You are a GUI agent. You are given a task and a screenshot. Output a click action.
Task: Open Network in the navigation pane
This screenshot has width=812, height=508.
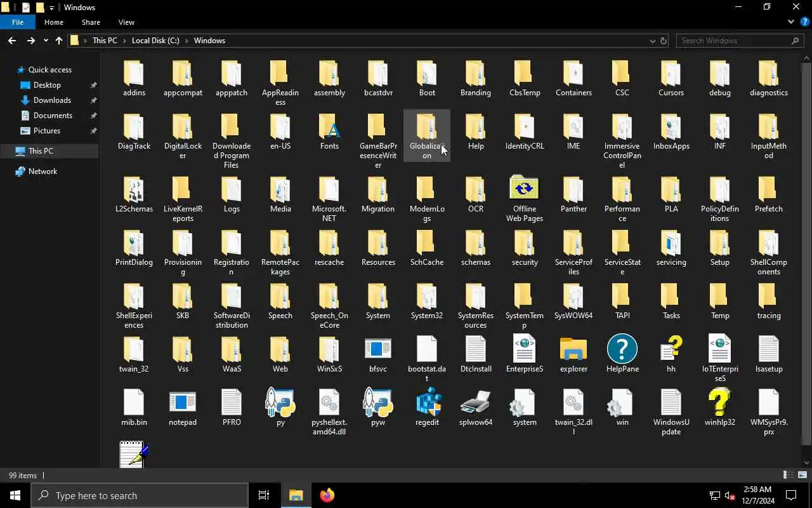pos(43,171)
